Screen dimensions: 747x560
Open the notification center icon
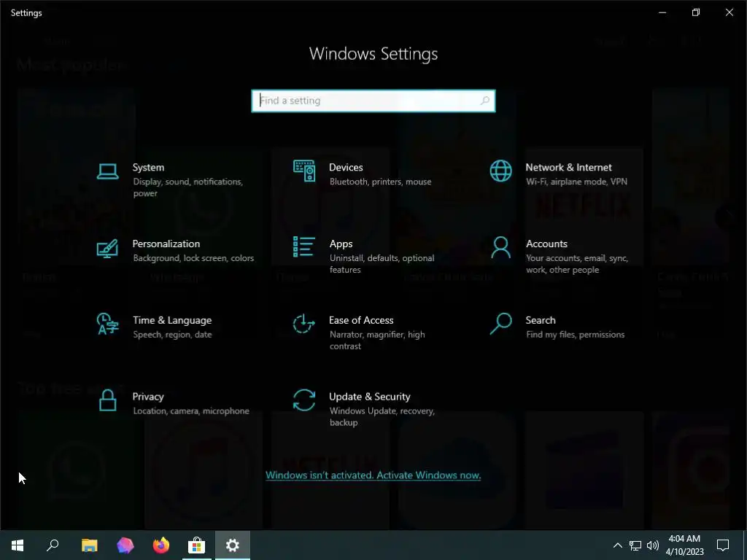click(x=723, y=545)
